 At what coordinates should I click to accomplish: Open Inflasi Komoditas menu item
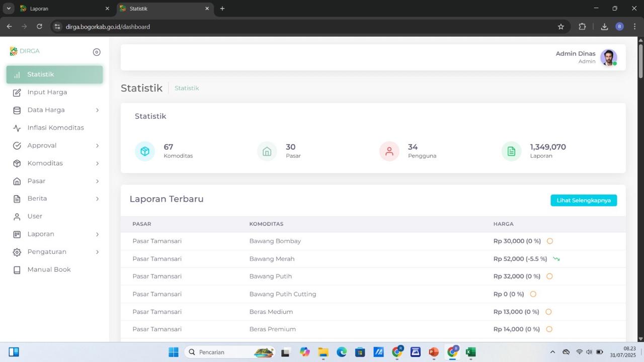tap(55, 128)
